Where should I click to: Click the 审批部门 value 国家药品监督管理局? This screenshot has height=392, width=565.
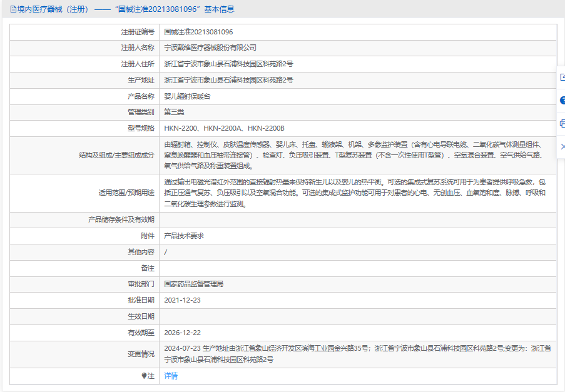[193, 284]
